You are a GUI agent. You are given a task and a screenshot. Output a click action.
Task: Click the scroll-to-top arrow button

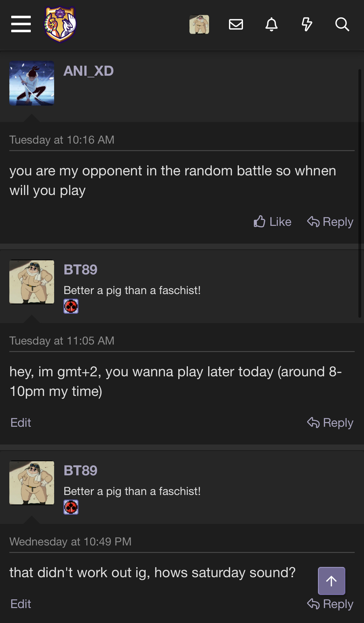tap(331, 581)
